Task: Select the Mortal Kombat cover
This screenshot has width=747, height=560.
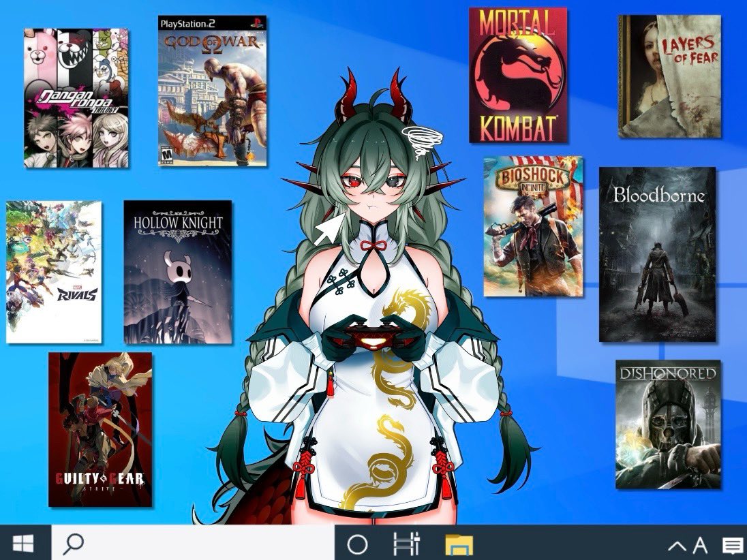Action: [x=518, y=75]
